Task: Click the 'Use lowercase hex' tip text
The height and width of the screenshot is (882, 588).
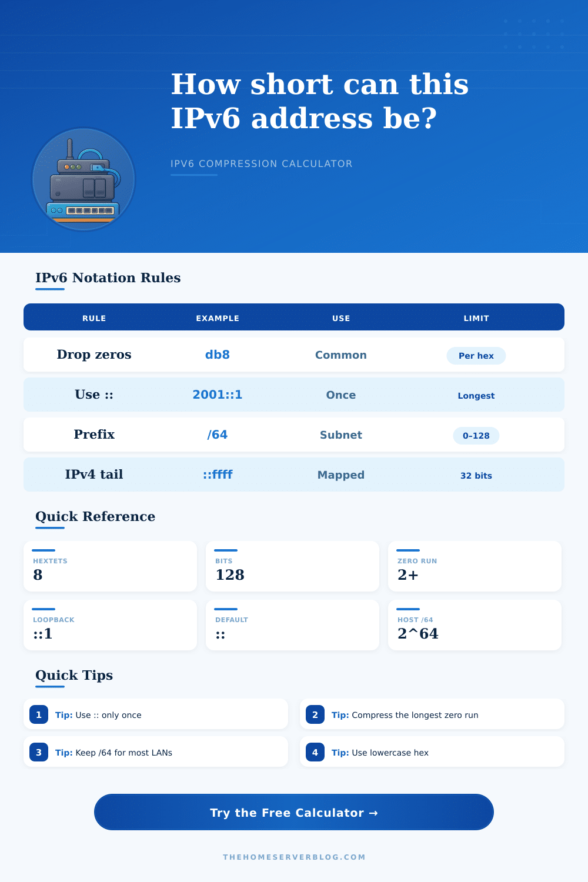Action: pyautogui.click(x=390, y=753)
